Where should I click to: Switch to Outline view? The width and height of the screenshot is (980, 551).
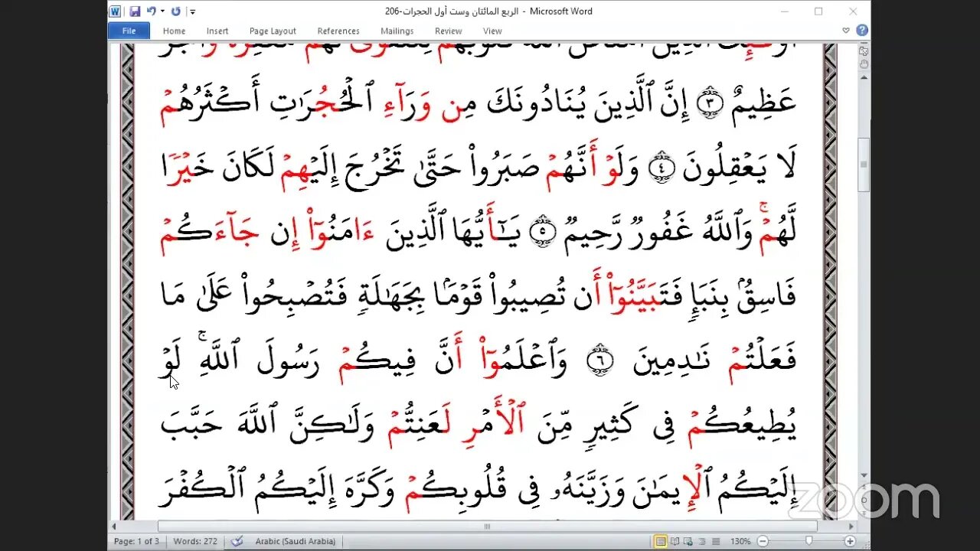pyautogui.click(x=701, y=541)
